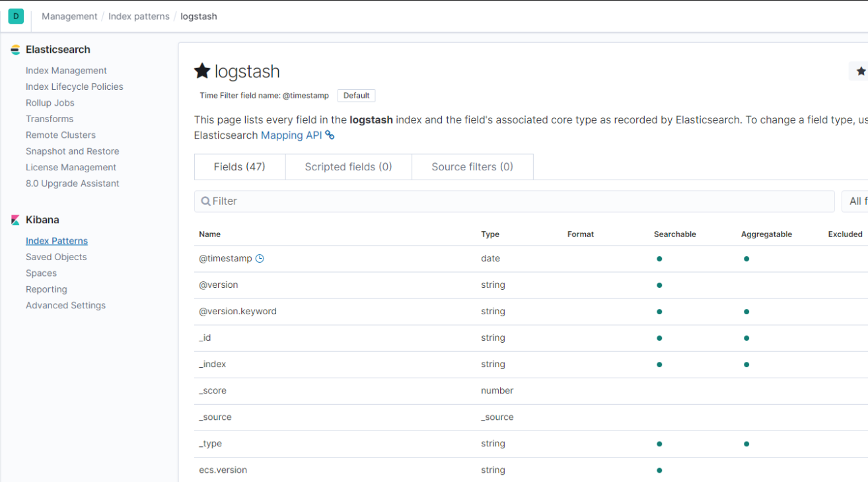Click the green D space avatar

[16, 17]
